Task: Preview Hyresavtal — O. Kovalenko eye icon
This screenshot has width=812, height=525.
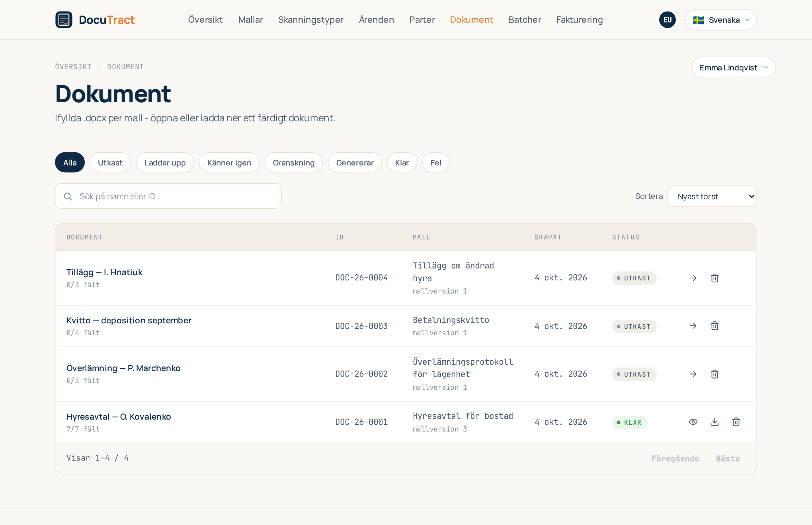Action: [693, 422]
